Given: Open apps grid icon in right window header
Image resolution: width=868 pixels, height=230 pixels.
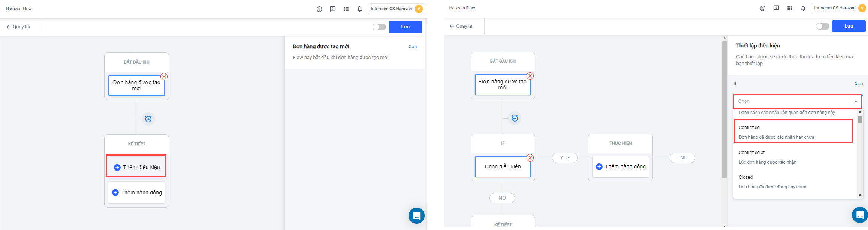Looking at the screenshot, I should [790, 8].
